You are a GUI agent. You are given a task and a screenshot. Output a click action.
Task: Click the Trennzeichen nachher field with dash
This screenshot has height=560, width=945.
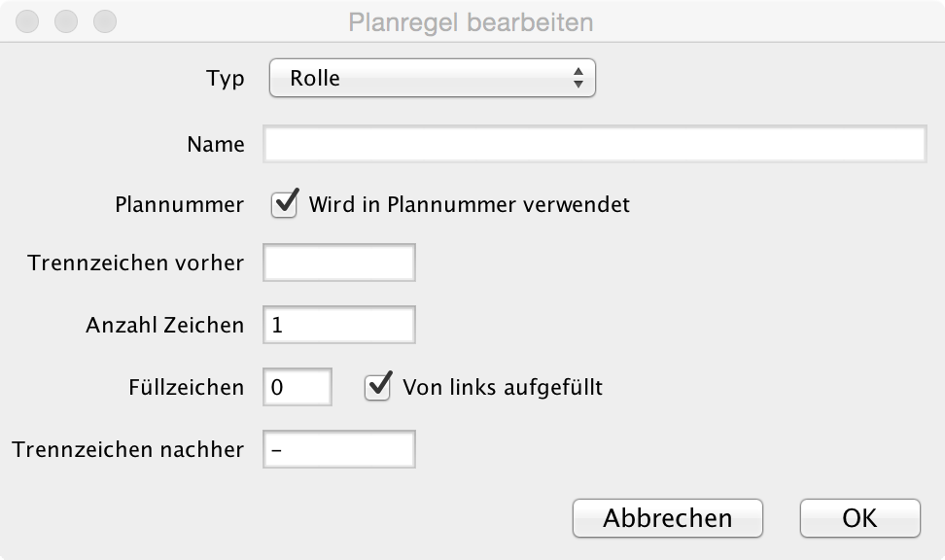click(x=339, y=449)
